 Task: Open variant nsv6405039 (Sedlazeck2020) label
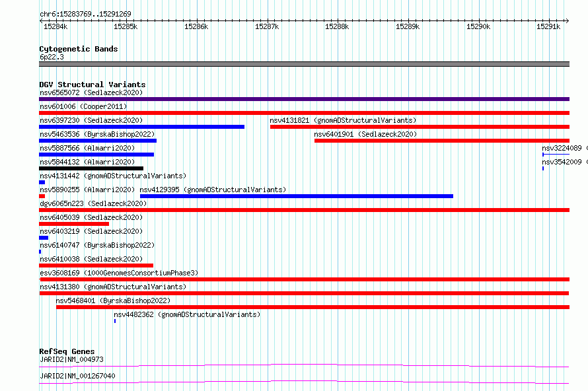91,217
